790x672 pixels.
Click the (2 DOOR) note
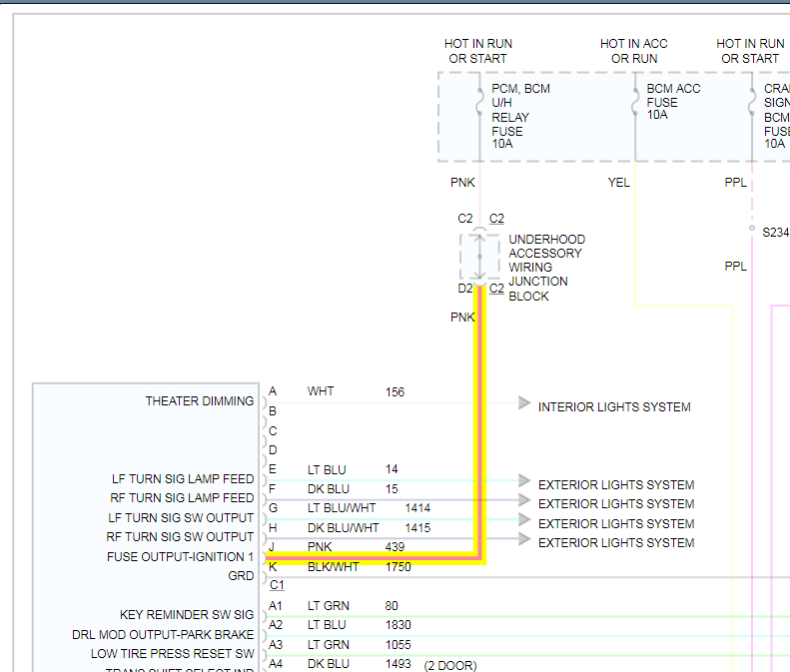coord(450,665)
